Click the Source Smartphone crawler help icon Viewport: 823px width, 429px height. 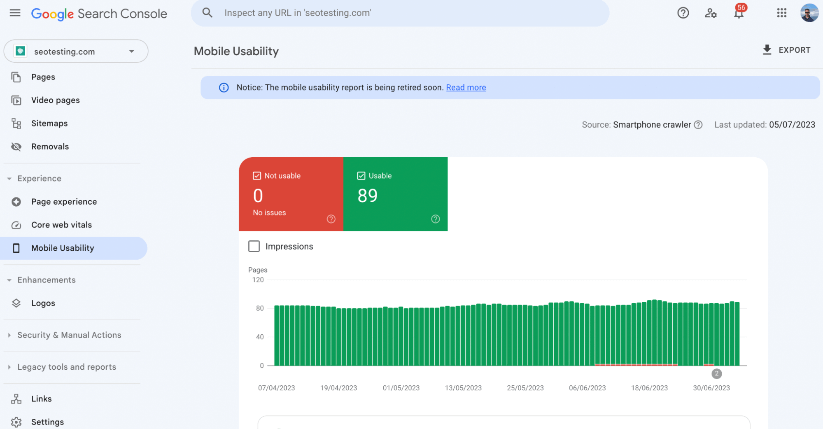click(x=698, y=125)
